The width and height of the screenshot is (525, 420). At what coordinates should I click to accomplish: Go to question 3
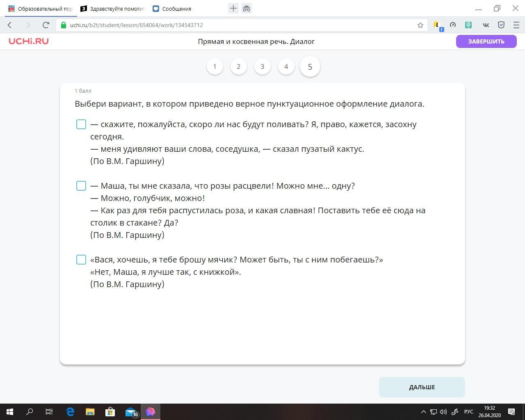(x=262, y=66)
